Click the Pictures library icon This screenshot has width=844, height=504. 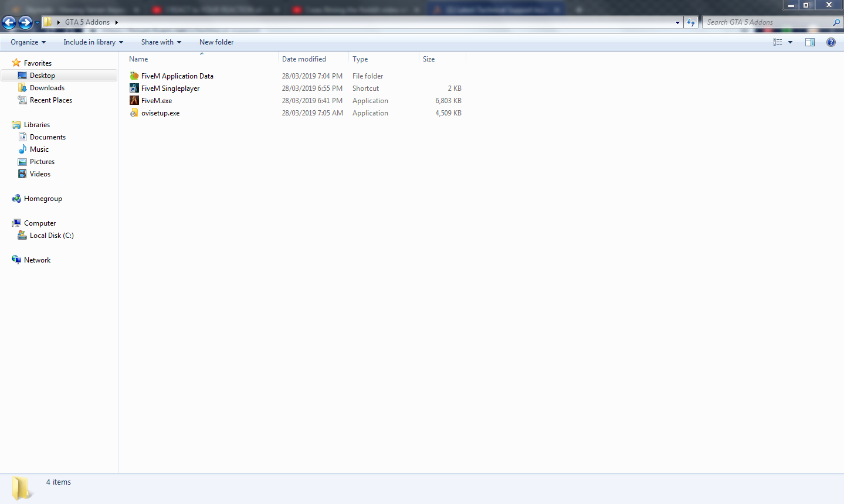22,162
